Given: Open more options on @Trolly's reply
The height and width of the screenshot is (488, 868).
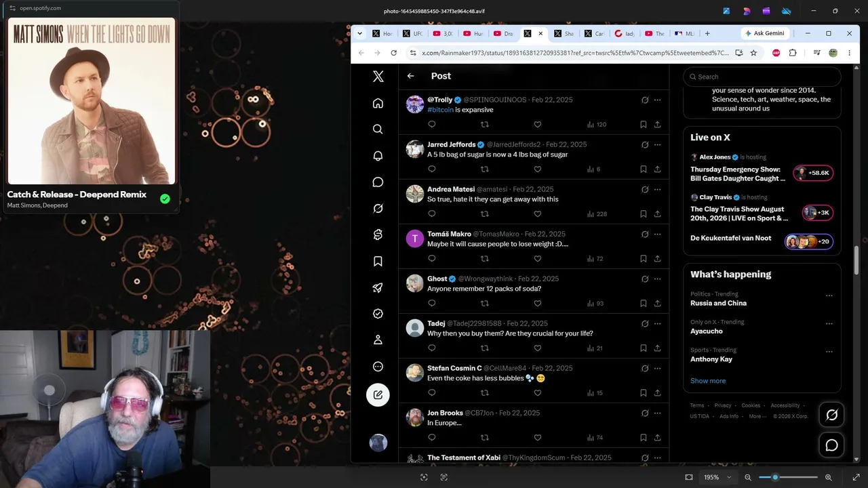Looking at the screenshot, I should click(x=657, y=100).
